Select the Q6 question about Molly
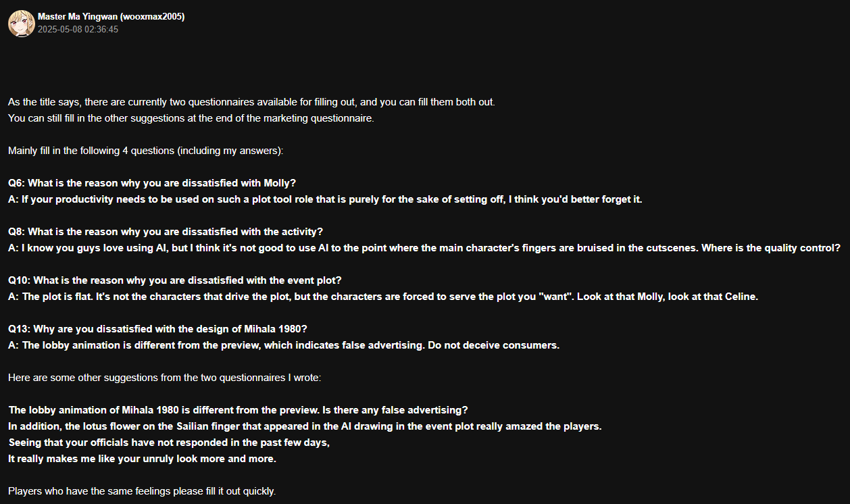The height and width of the screenshot is (504, 850). (x=152, y=183)
